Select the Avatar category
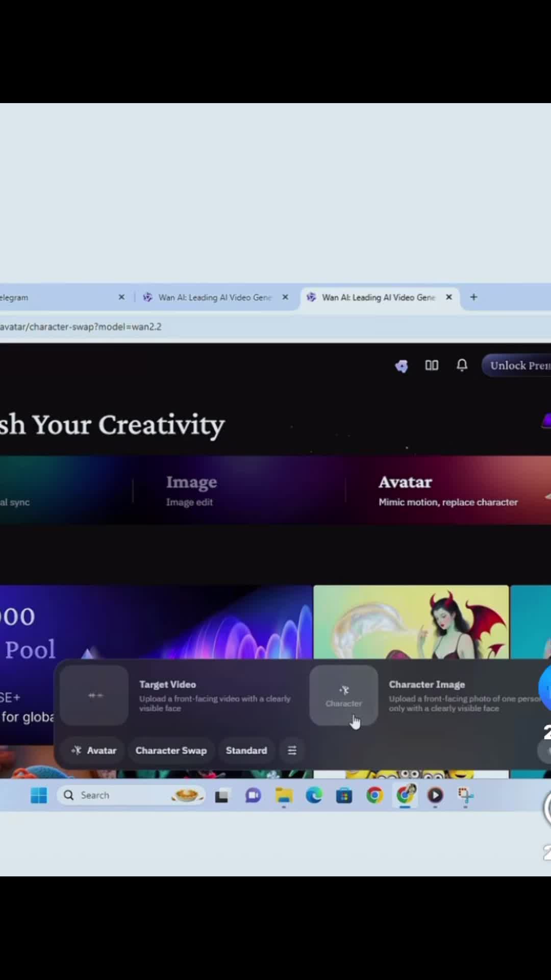 [448, 491]
